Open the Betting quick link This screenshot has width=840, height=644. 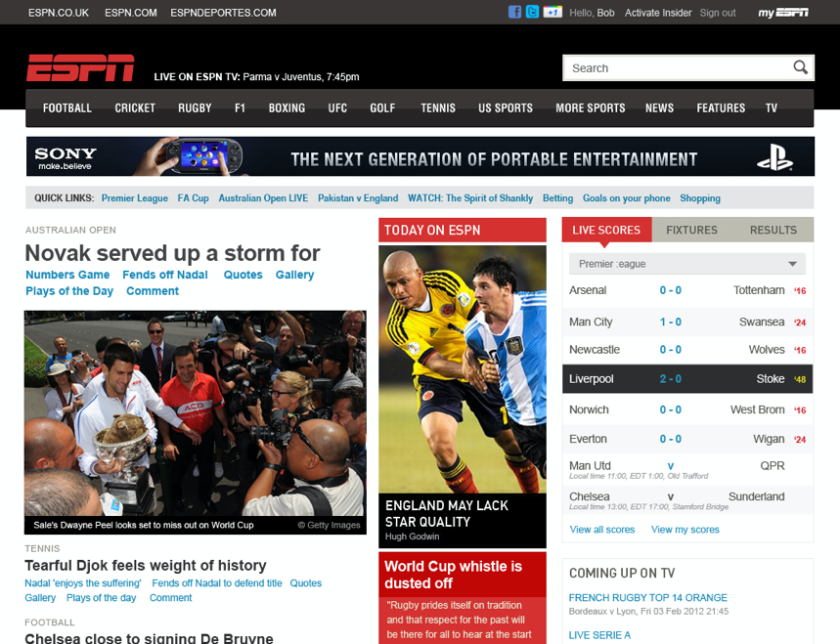(557, 198)
